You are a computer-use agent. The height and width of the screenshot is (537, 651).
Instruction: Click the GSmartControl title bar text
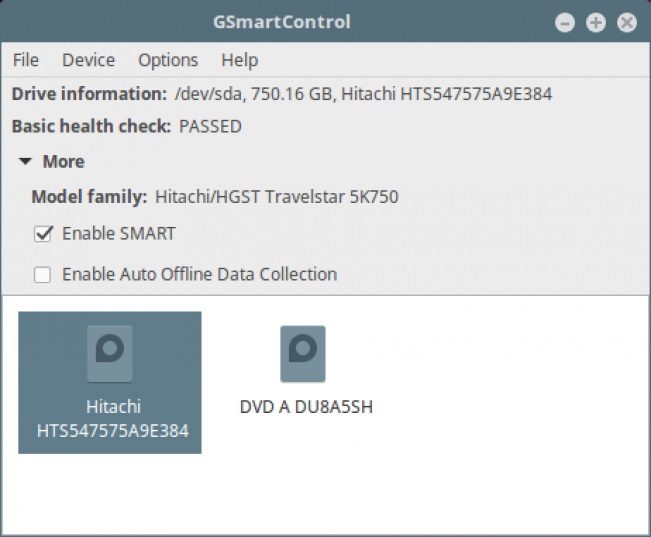[x=282, y=22]
